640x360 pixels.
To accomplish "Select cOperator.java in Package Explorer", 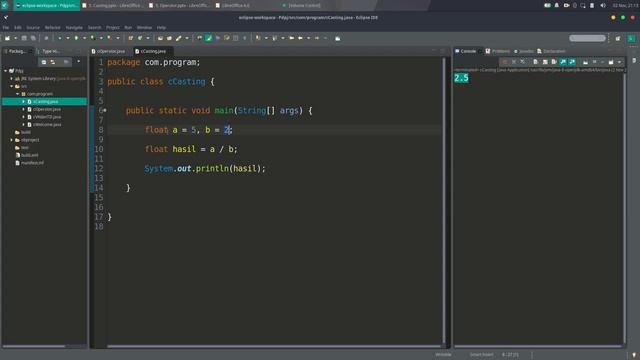I will 47,109.
